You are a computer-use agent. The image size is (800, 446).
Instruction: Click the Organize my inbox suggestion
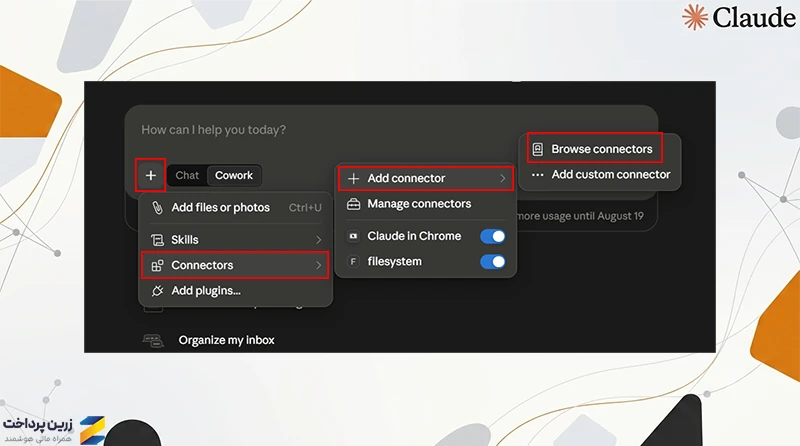[x=227, y=340]
